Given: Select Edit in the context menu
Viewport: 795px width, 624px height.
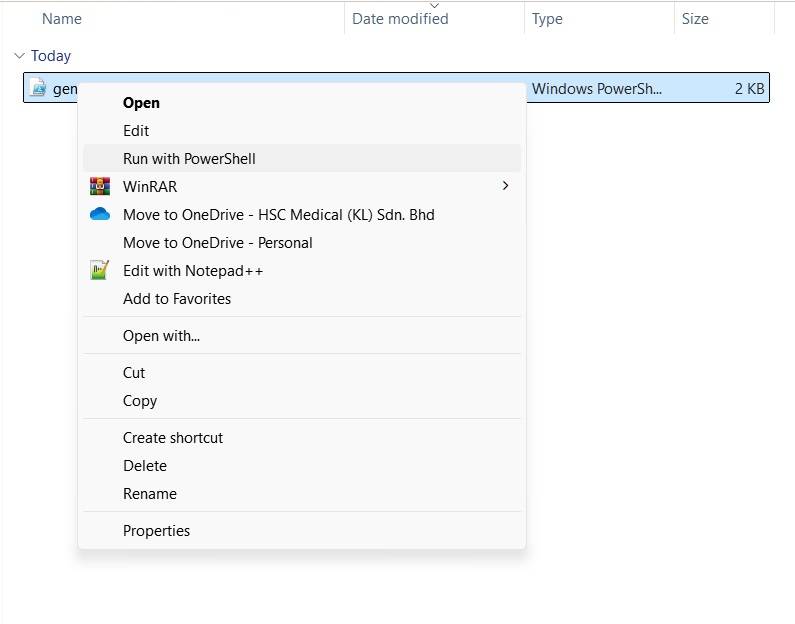Looking at the screenshot, I should coord(136,130).
